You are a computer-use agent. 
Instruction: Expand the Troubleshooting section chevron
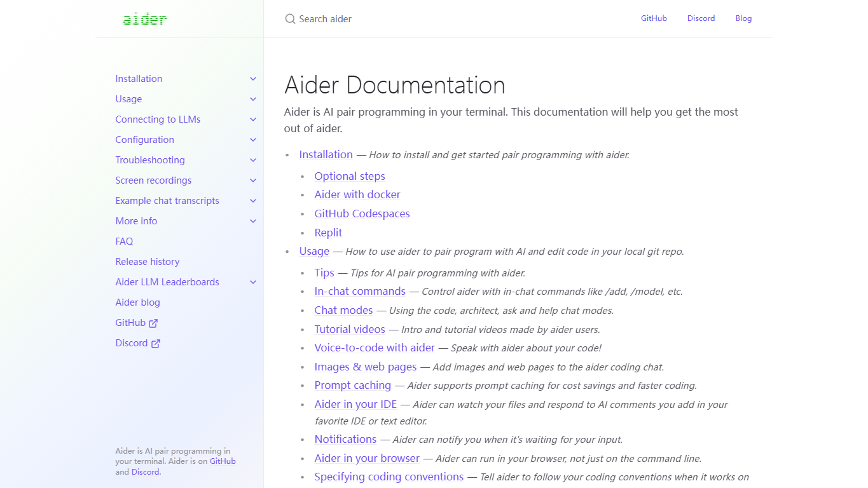click(x=253, y=160)
